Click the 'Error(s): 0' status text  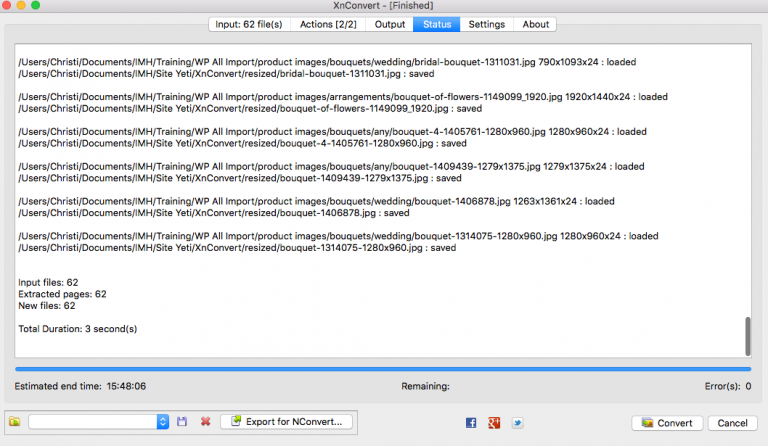(728, 386)
